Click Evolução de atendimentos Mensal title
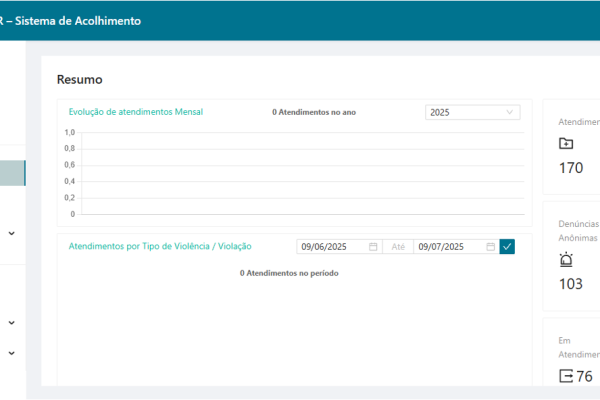This screenshot has width=600, height=400. 133,112
